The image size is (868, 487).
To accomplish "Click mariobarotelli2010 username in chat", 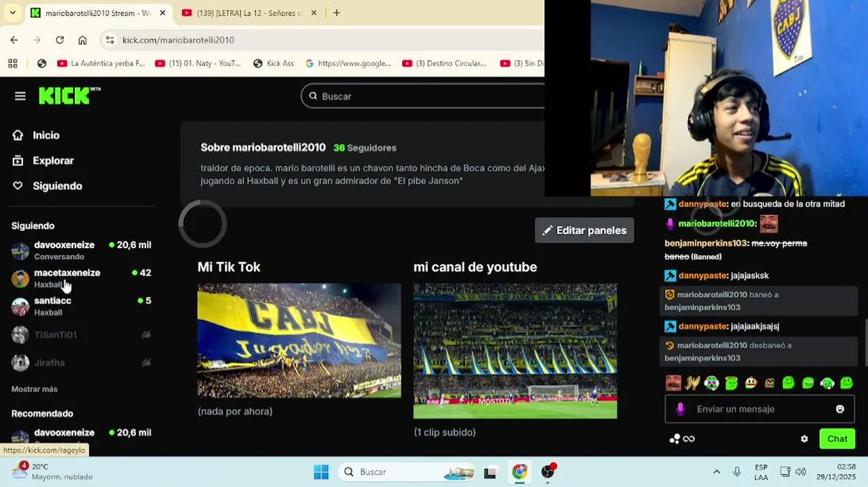I will [x=717, y=224].
